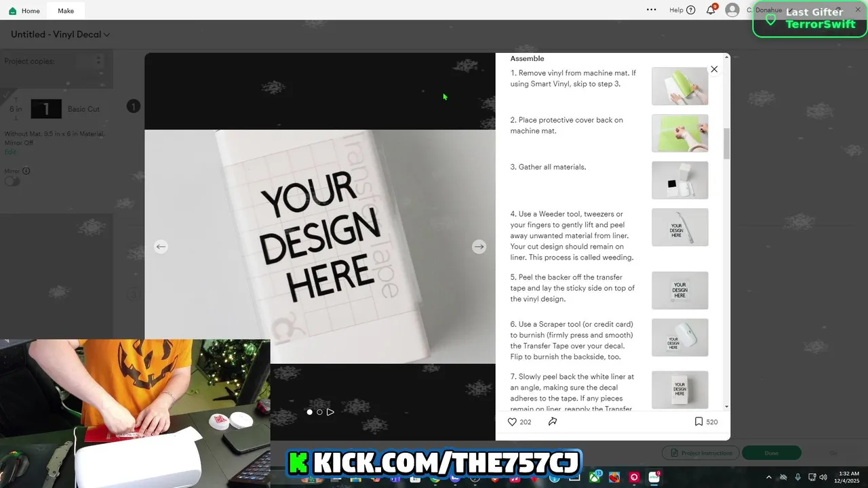Share the project instructions

coord(553,422)
